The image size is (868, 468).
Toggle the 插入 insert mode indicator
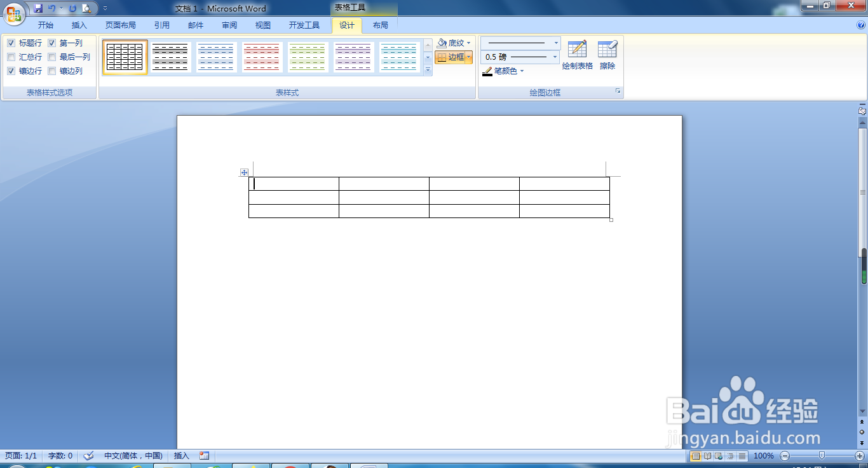coord(182,456)
